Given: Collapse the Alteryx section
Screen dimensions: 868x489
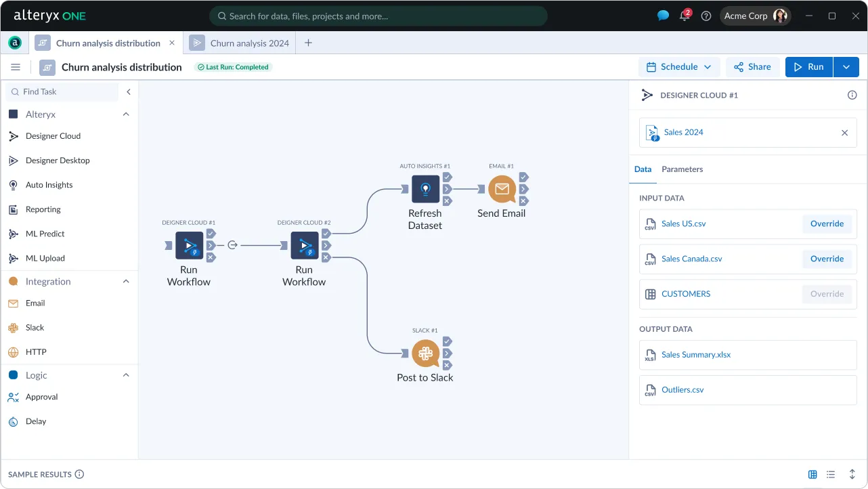Looking at the screenshot, I should (126, 114).
